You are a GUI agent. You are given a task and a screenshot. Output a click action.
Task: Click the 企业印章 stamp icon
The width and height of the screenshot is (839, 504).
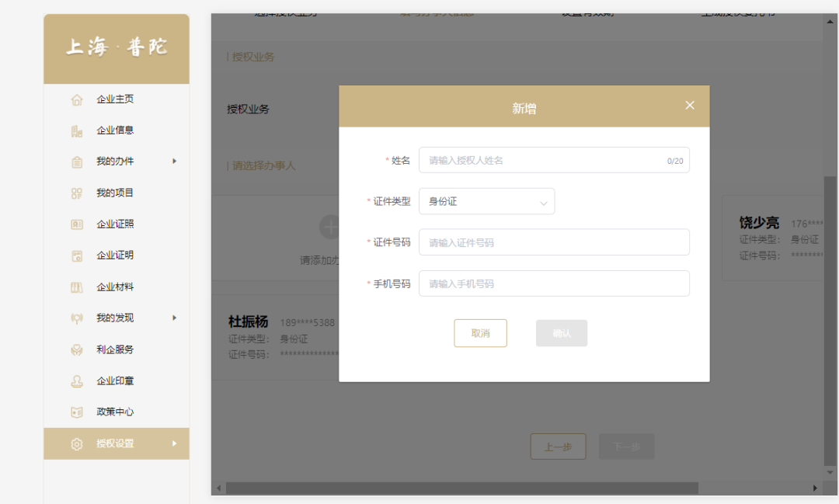(x=77, y=381)
